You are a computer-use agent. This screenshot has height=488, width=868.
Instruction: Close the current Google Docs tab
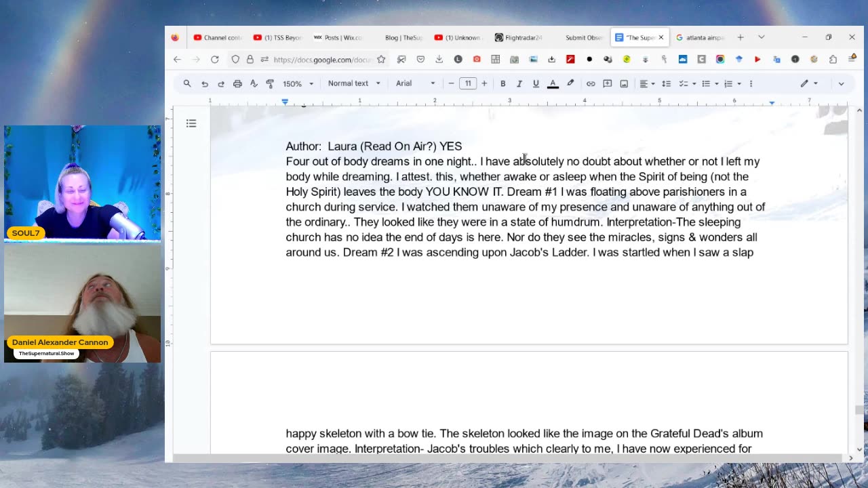[661, 37]
